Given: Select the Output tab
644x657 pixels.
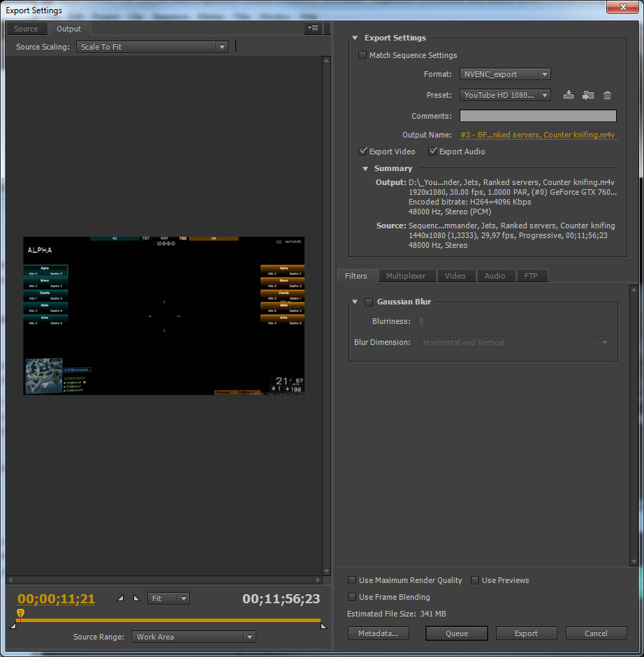Looking at the screenshot, I should point(68,29).
